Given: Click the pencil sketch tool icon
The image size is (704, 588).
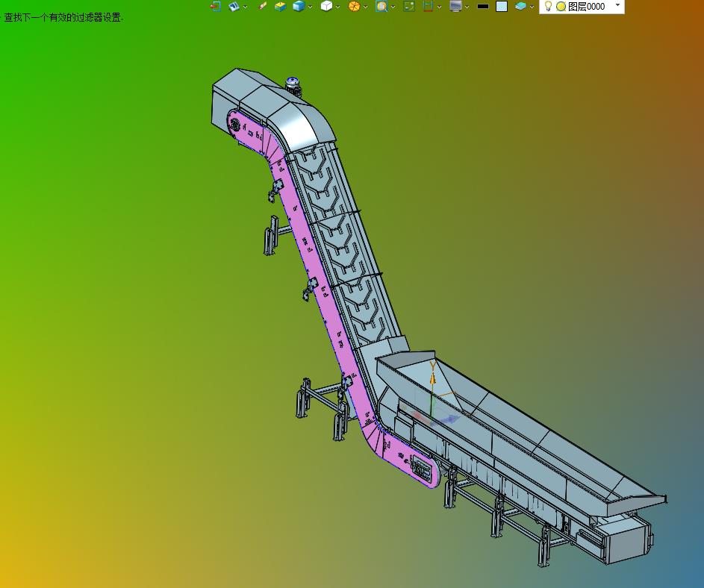Looking at the screenshot, I should (263, 6).
